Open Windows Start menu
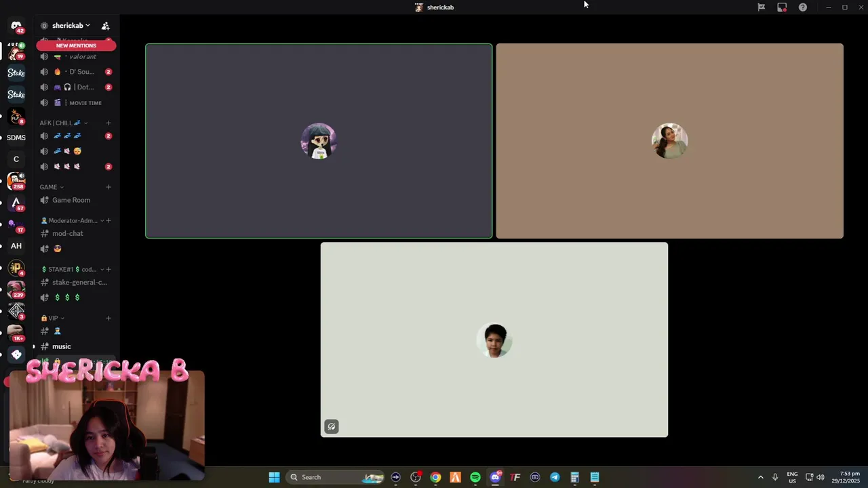 (274, 477)
